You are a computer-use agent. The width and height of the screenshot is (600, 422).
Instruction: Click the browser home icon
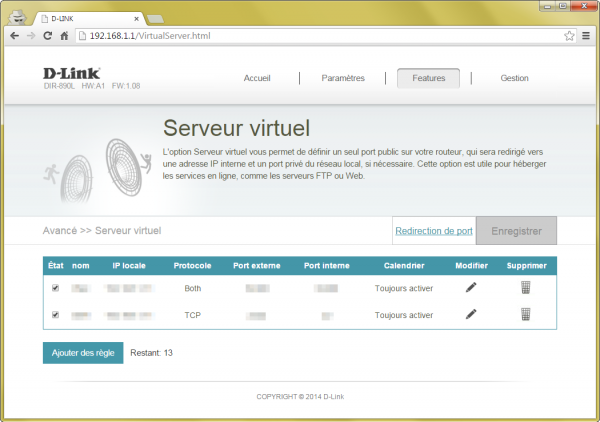tap(65, 35)
